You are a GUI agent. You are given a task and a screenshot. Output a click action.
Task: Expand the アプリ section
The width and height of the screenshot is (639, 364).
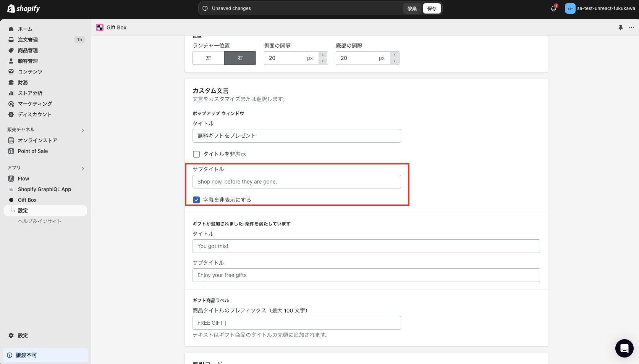coord(83,168)
